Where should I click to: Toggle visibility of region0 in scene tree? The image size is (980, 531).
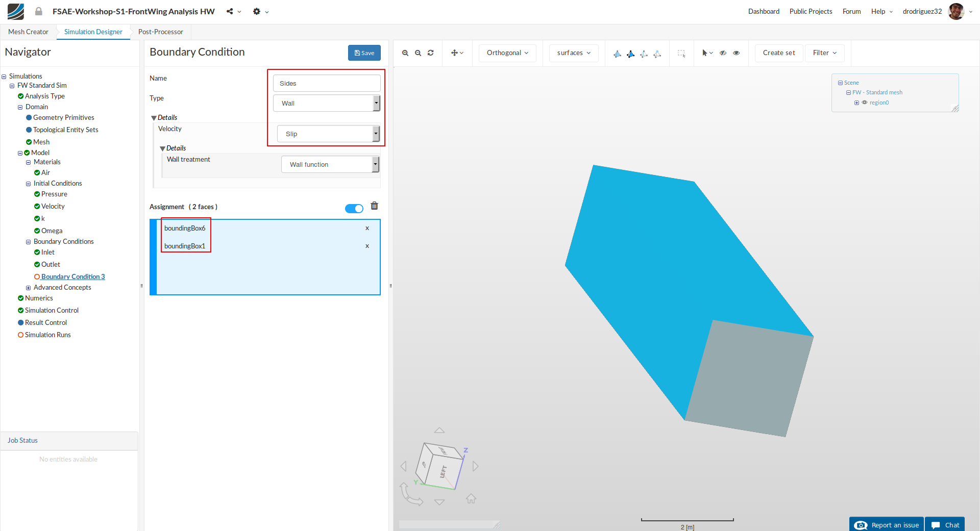tap(865, 103)
